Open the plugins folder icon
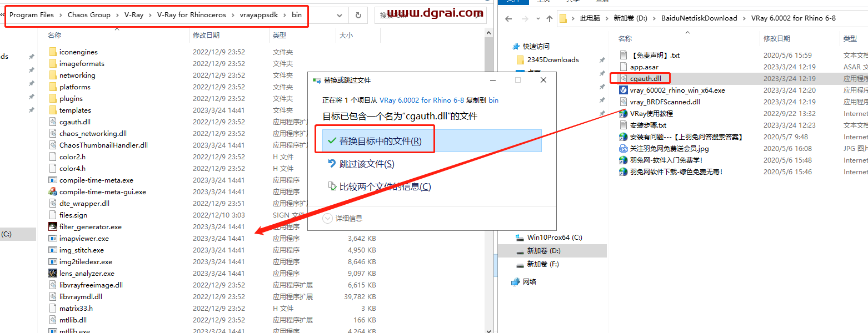Viewport: 868px width, 333px height. click(53, 99)
